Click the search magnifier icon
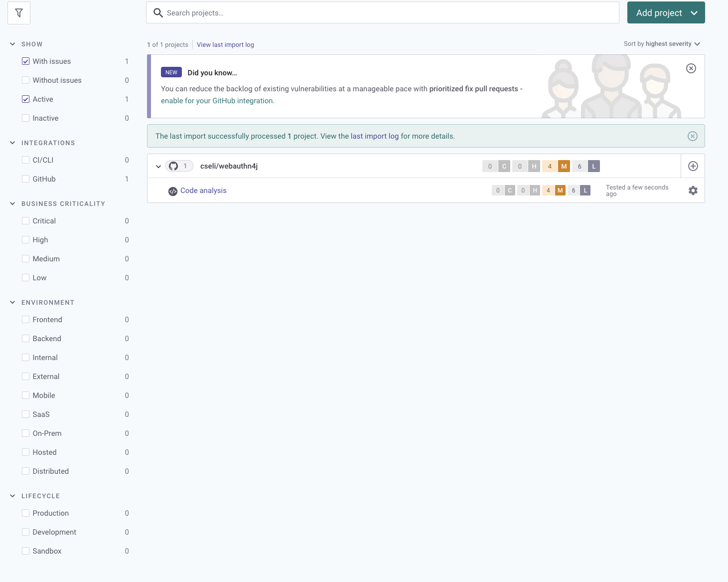 [x=158, y=12]
